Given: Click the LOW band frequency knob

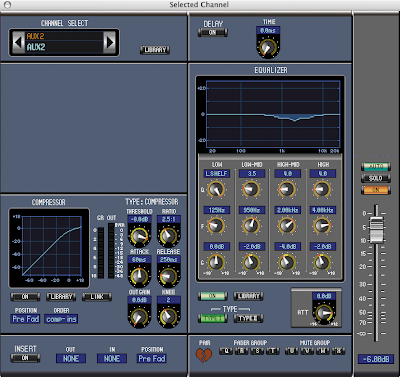Looking at the screenshot, I should point(216,226).
